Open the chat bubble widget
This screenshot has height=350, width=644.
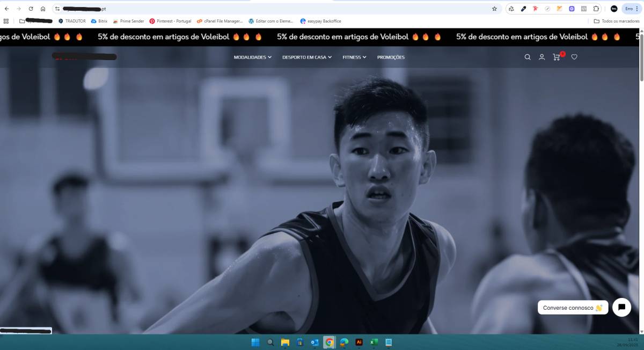tap(621, 307)
